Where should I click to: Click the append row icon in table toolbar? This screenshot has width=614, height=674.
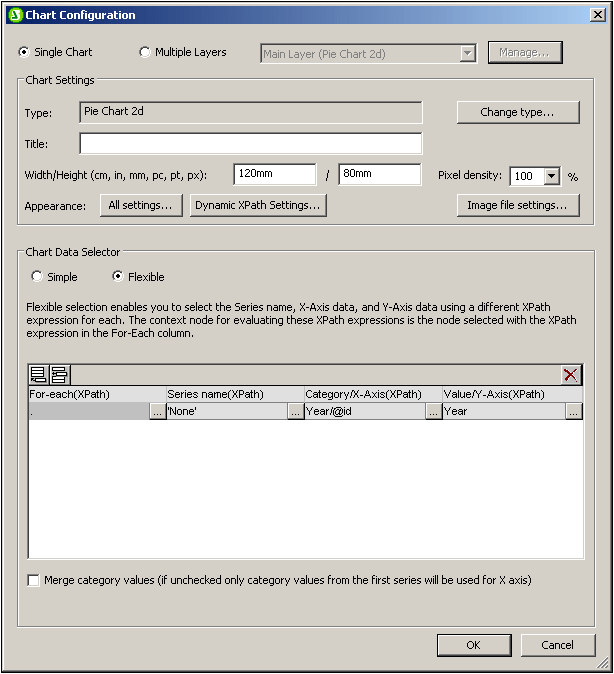[x=39, y=375]
